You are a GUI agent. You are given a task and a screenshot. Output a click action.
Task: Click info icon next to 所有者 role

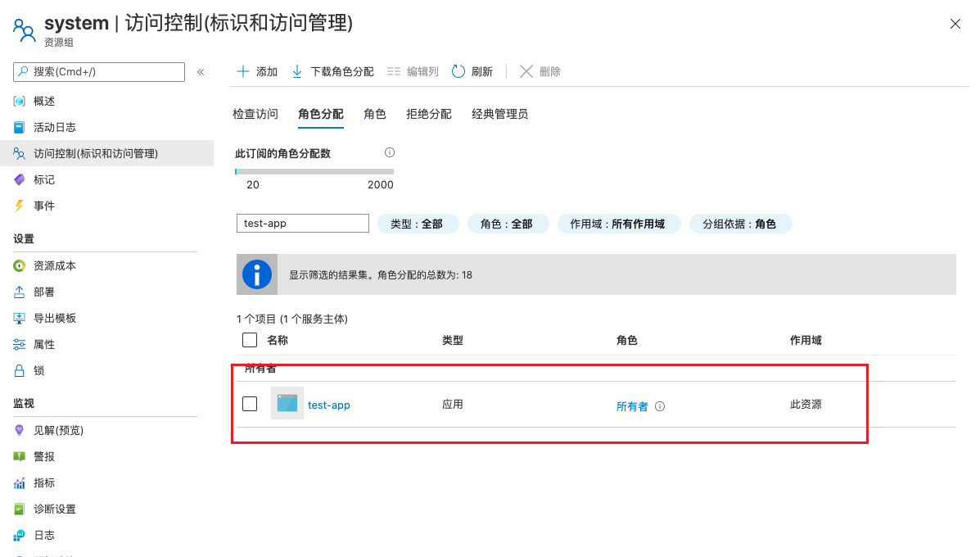[660, 405]
